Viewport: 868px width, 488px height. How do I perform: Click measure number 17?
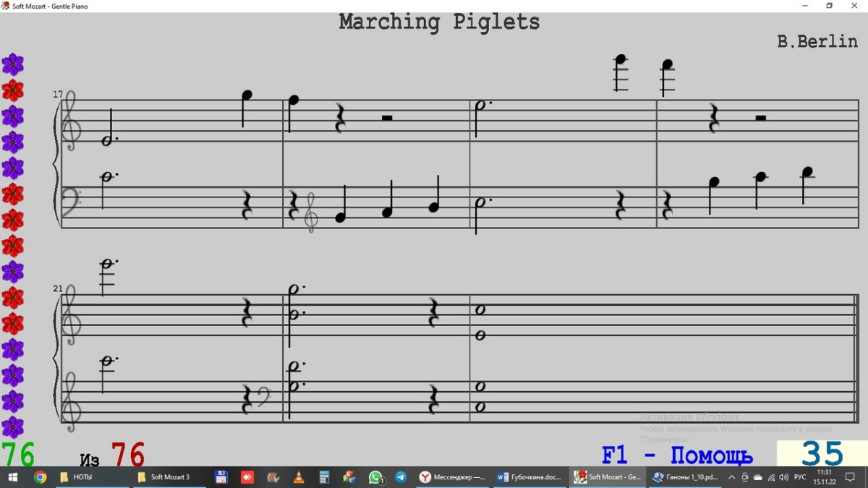click(58, 94)
